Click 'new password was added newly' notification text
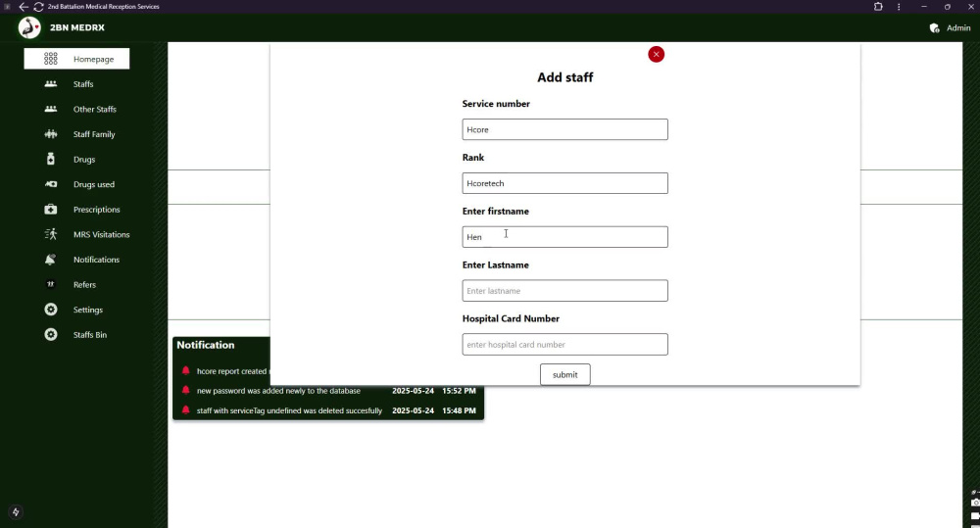Image resolution: width=980 pixels, height=528 pixels. pos(278,391)
